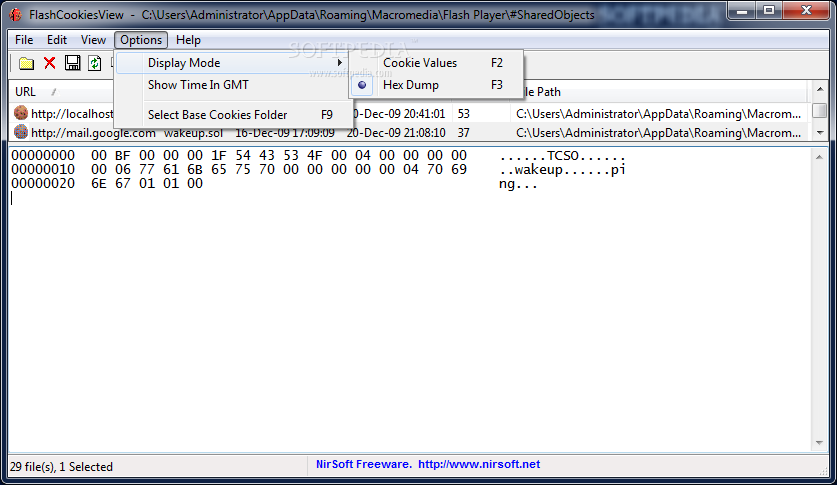Click the localhost cookie row icon
Screen dimensions: 837x485
[x=21, y=113]
